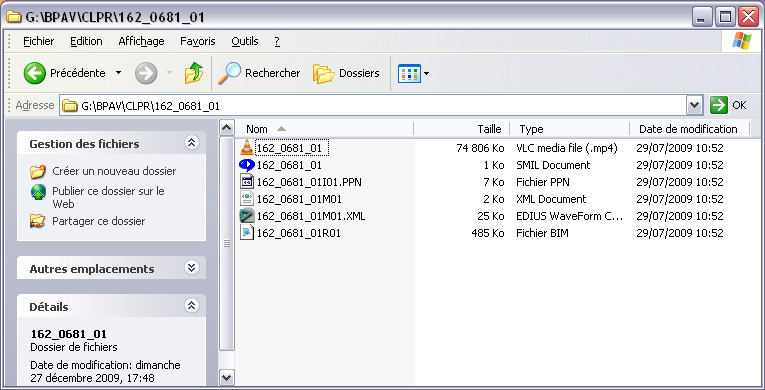Open the Affichage menu

click(x=141, y=41)
